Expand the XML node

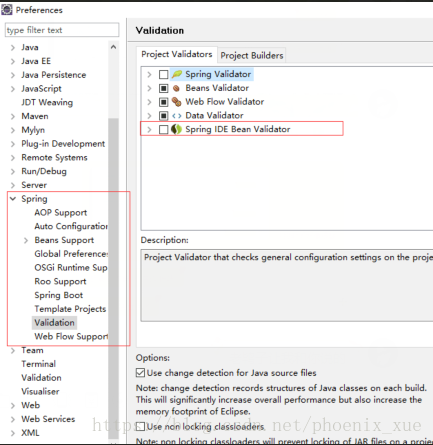13,433
